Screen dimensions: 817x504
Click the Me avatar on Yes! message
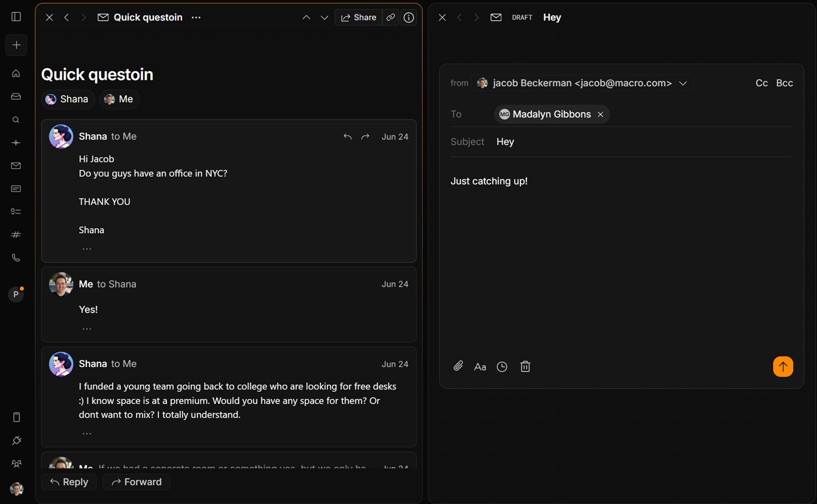pos(61,284)
